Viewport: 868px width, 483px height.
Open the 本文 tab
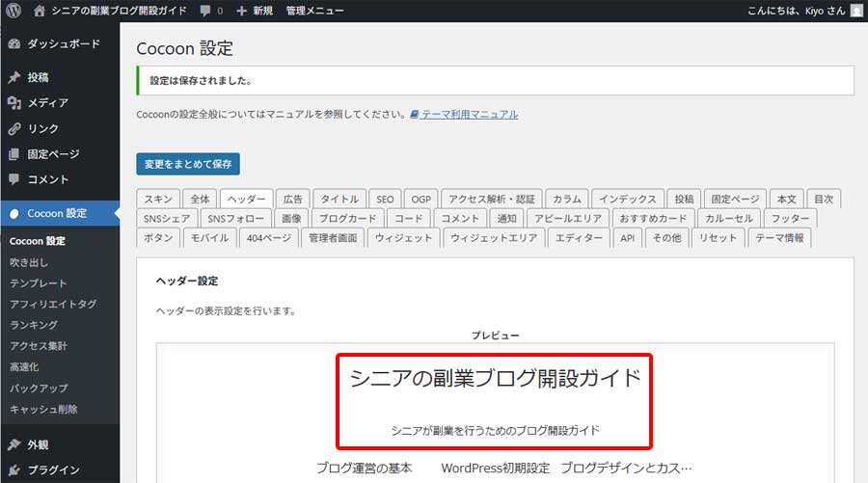click(786, 200)
